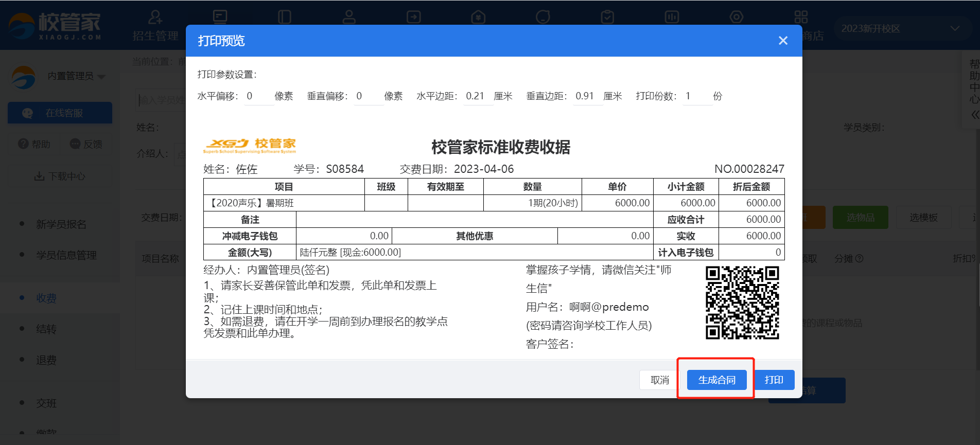Click the 垂直偏移 input field
980x445 pixels.
(x=368, y=96)
